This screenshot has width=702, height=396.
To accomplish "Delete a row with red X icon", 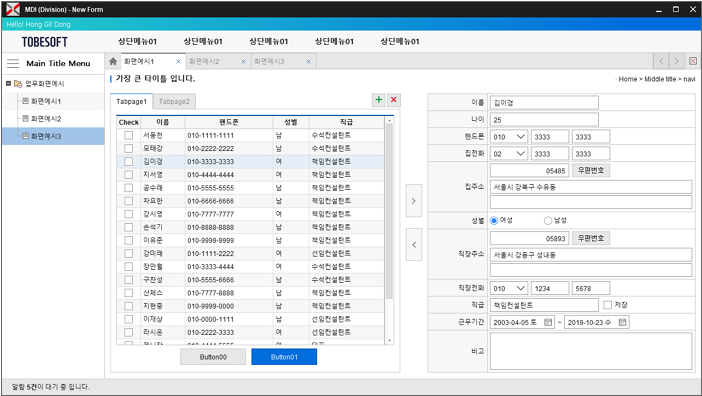I will coord(394,100).
